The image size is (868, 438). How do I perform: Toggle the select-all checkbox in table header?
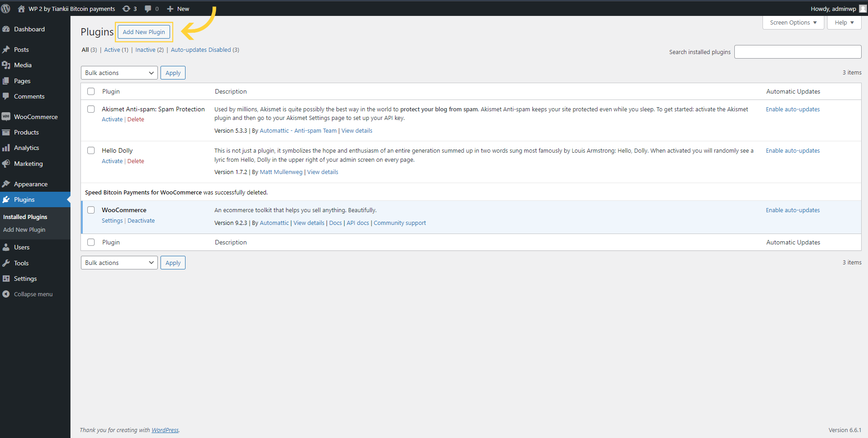pyautogui.click(x=91, y=91)
